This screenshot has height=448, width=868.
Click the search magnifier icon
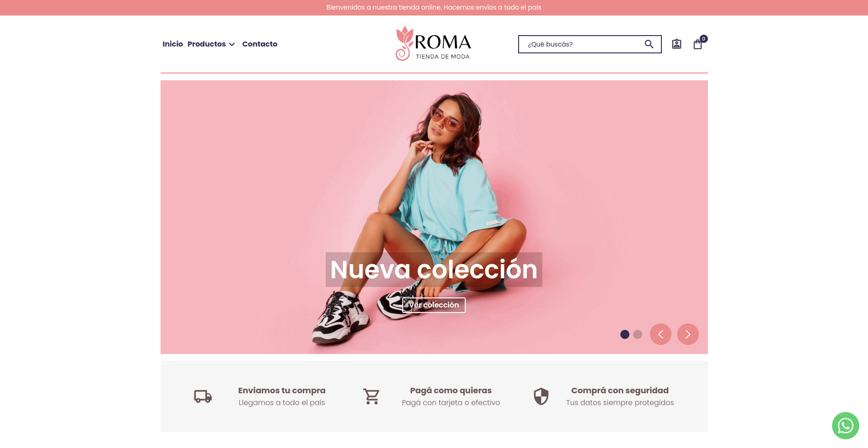[x=649, y=44]
